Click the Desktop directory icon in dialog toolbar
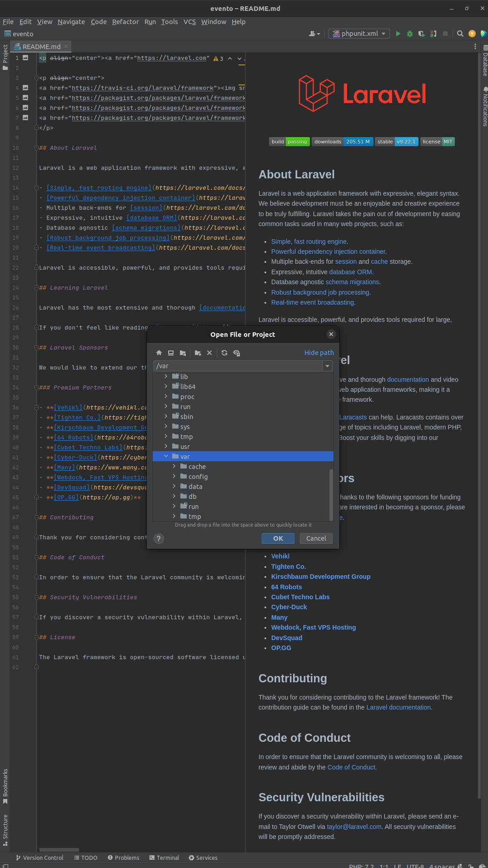 (x=171, y=353)
